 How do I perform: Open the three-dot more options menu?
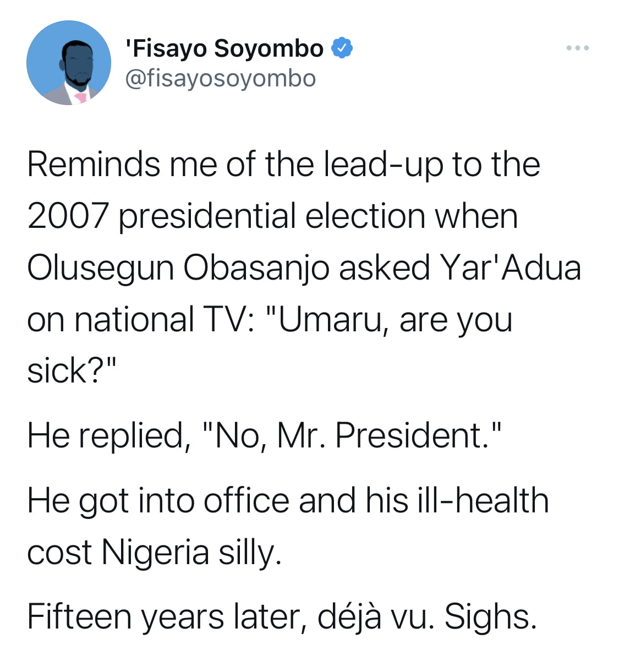pyautogui.click(x=578, y=48)
